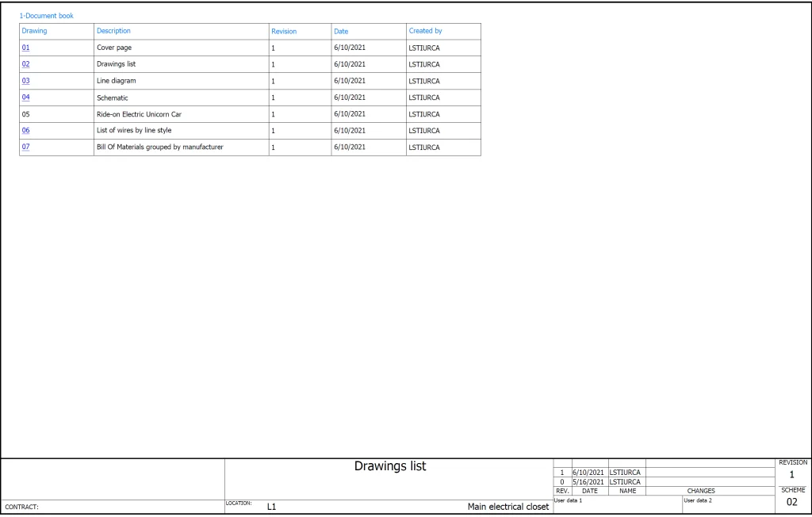Click the 'L1' location value
Screen dimensions: 812x517
pos(271,507)
